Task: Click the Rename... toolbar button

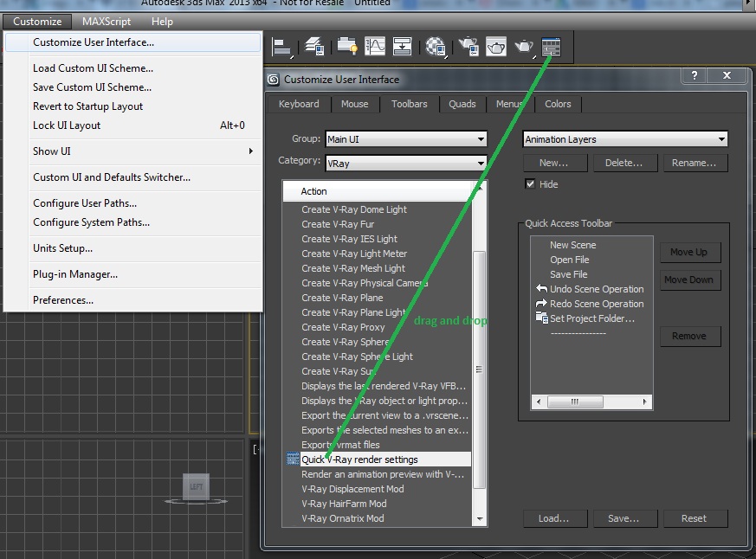Action: click(x=695, y=163)
